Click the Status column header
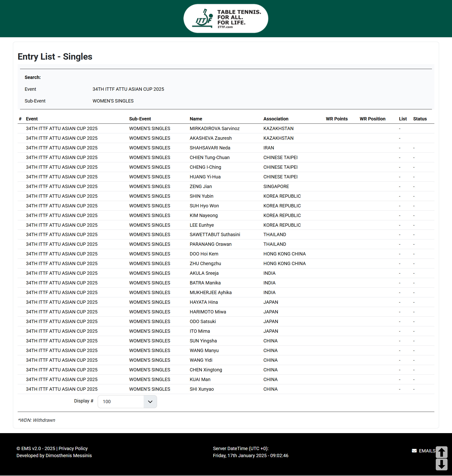 [x=420, y=119]
